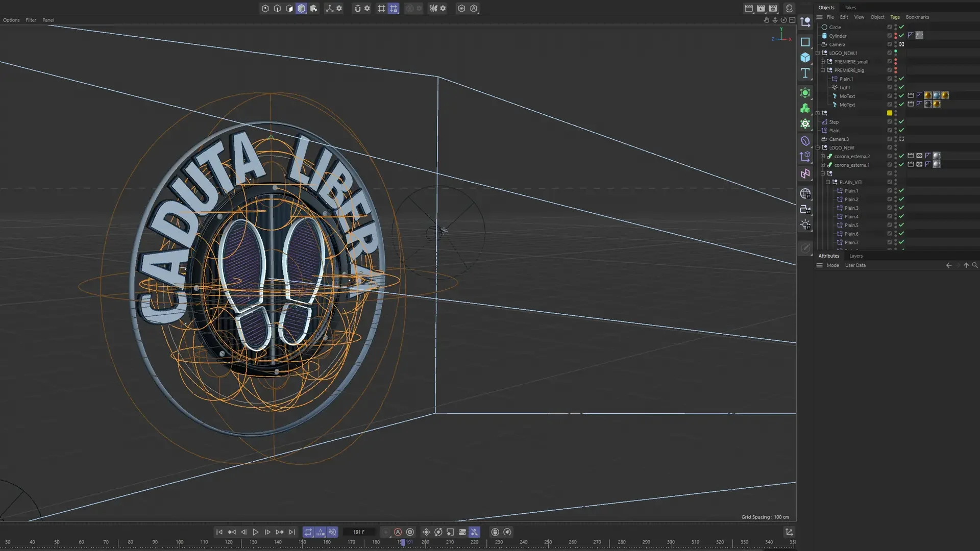Switch to the Takes tab

click(x=850, y=7)
